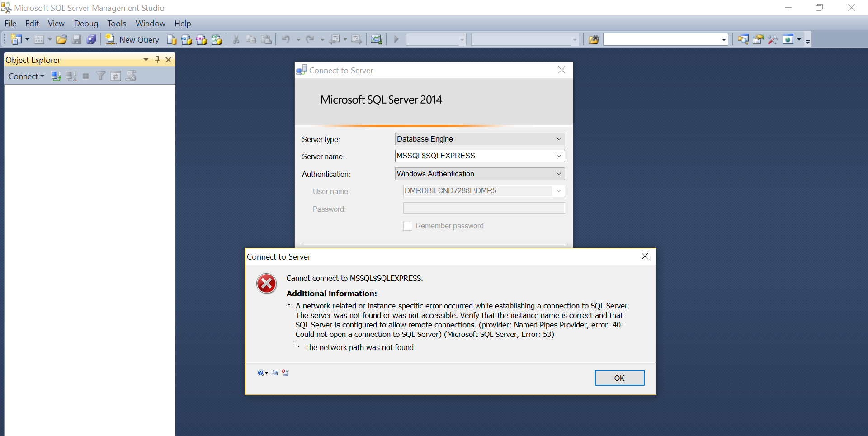Click the Open File folder icon
The width and height of the screenshot is (868, 436).
click(61, 40)
